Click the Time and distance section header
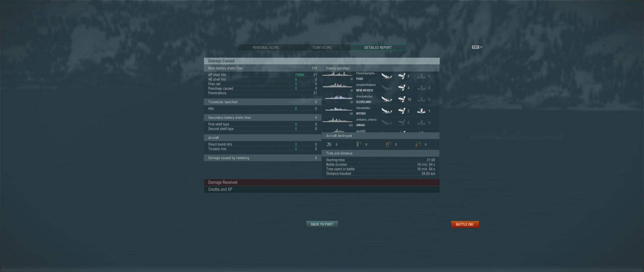 pyautogui.click(x=381, y=153)
